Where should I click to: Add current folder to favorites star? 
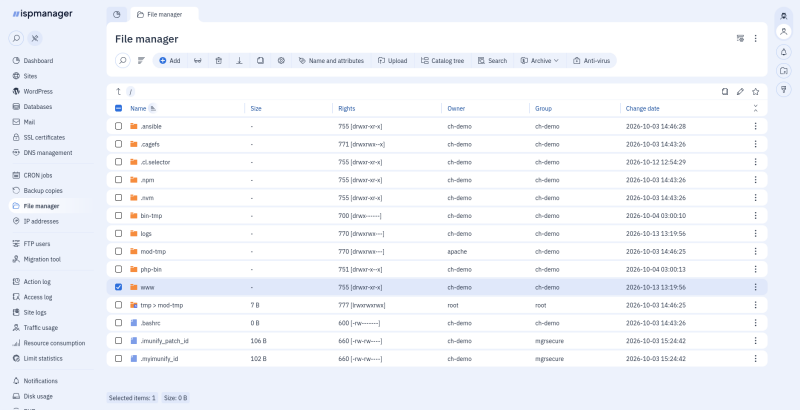(x=756, y=92)
